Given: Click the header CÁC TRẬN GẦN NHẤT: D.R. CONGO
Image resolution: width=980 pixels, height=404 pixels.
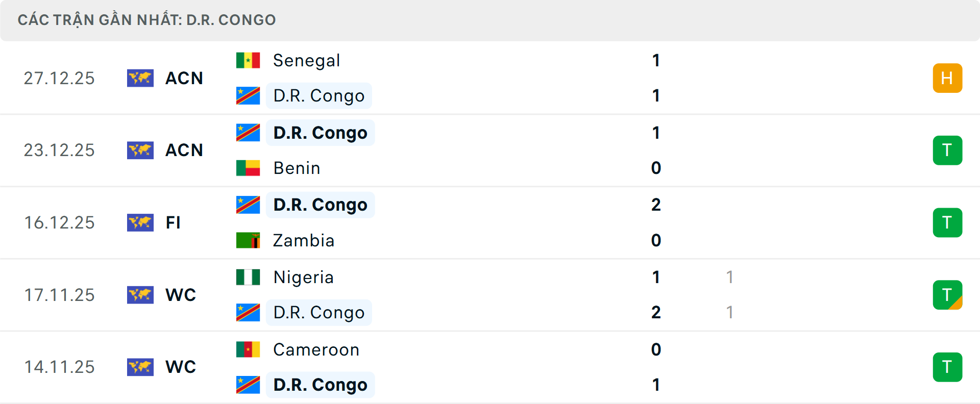Looking at the screenshot, I should 148,19.
